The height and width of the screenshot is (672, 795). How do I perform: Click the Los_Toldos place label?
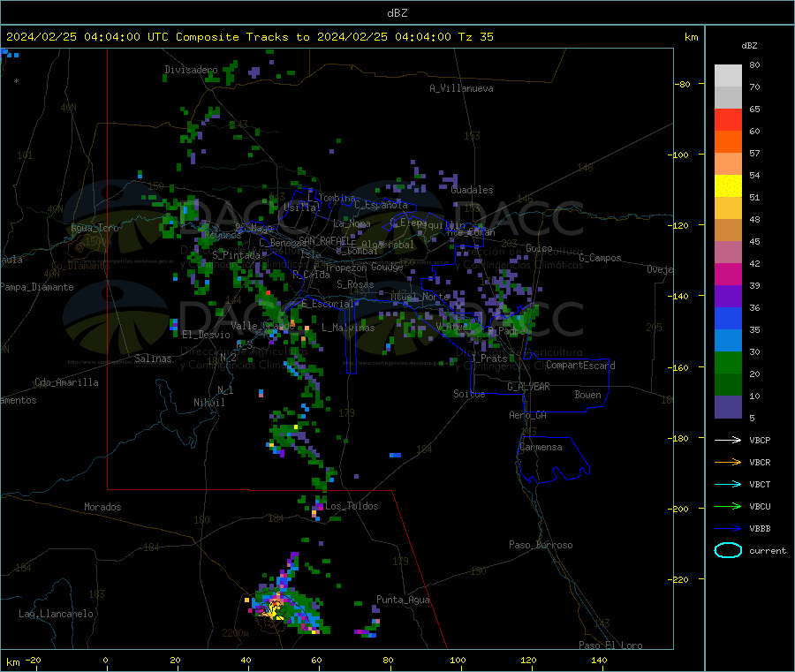(352, 506)
